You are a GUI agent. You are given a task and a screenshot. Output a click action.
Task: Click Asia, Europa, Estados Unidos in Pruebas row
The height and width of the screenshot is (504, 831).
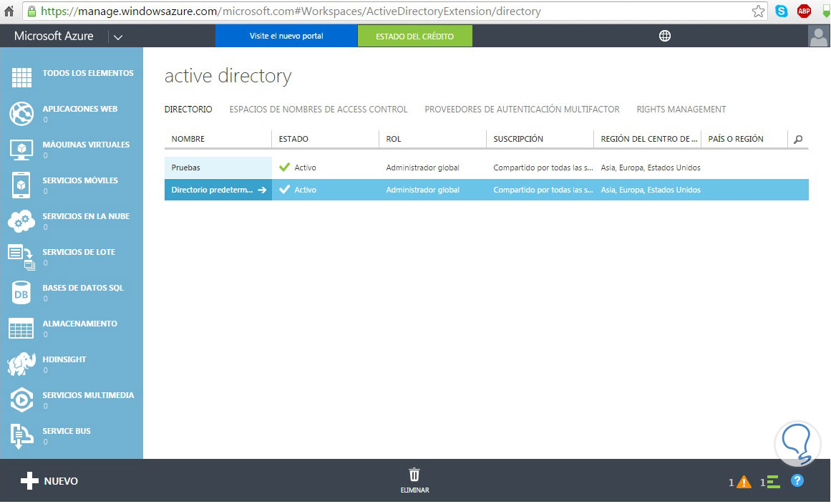pyautogui.click(x=651, y=168)
